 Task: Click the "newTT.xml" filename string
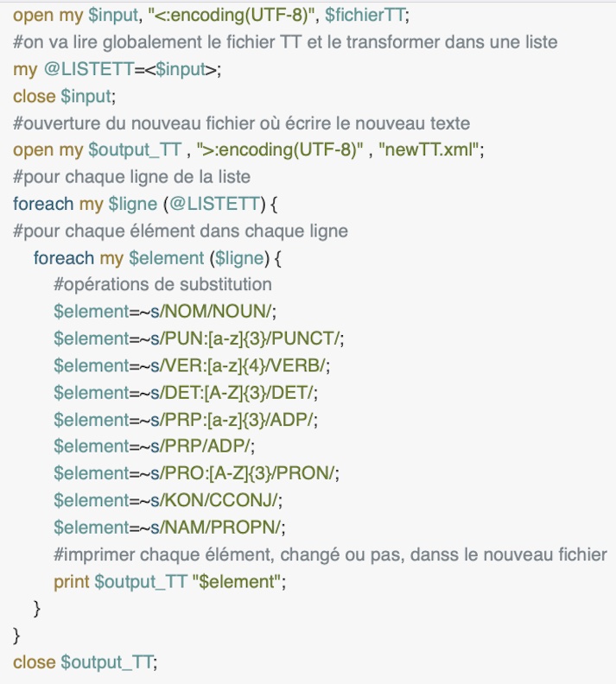click(429, 149)
